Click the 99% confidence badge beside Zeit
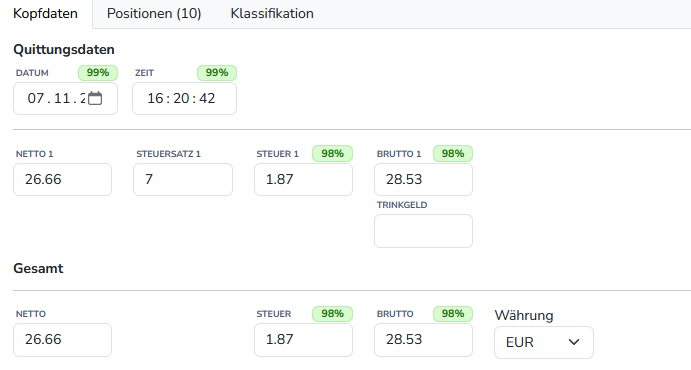This screenshot has height=370, width=691. pyautogui.click(x=217, y=73)
